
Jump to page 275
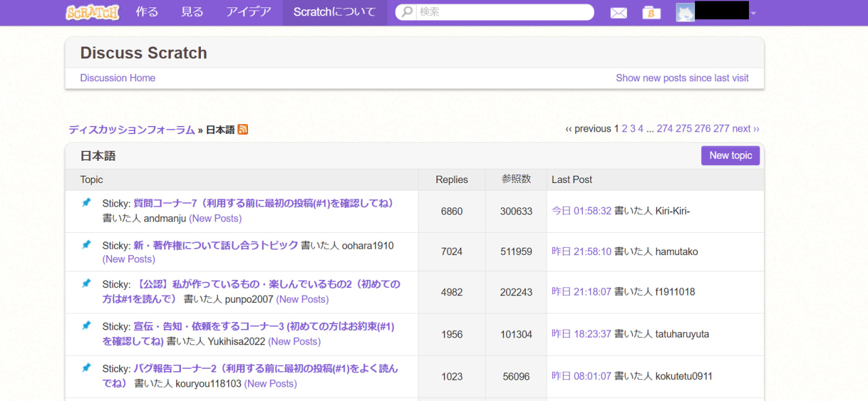pos(684,128)
